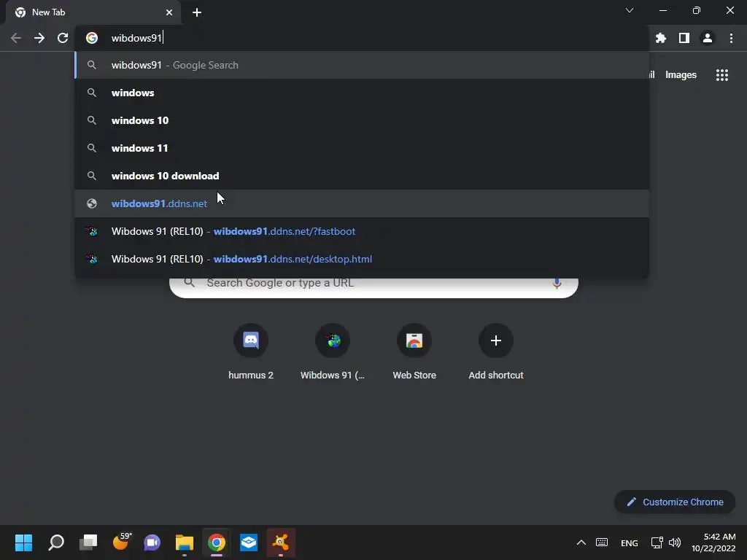
Task: Open the profile avatar menu
Action: pyautogui.click(x=708, y=38)
